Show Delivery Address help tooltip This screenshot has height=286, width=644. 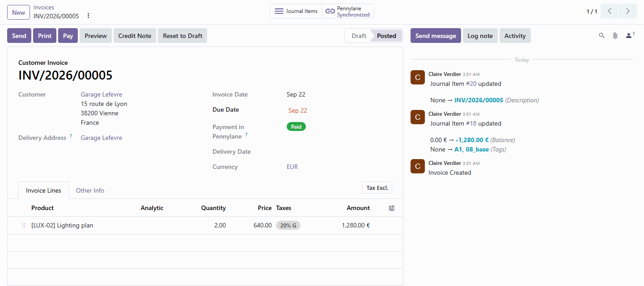71,136
